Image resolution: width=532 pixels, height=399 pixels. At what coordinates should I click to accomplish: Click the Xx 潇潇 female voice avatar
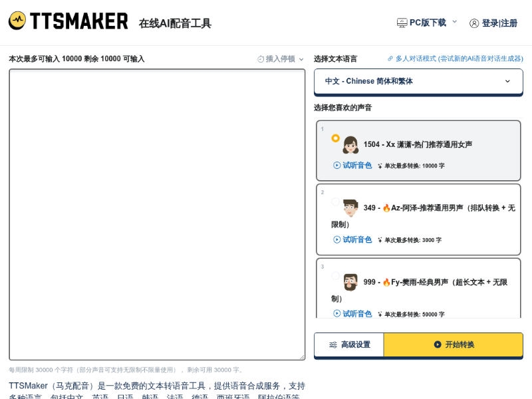(x=350, y=145)
